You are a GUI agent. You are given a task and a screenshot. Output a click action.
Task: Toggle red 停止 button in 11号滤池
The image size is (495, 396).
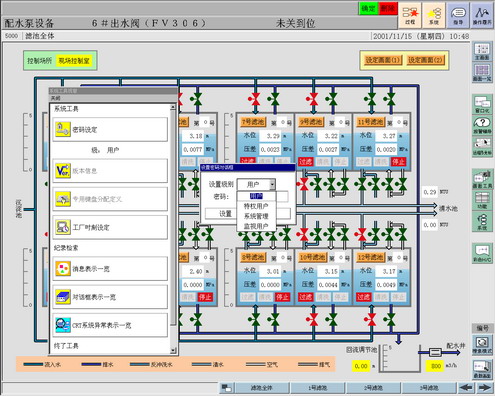[x=398, y=162]
